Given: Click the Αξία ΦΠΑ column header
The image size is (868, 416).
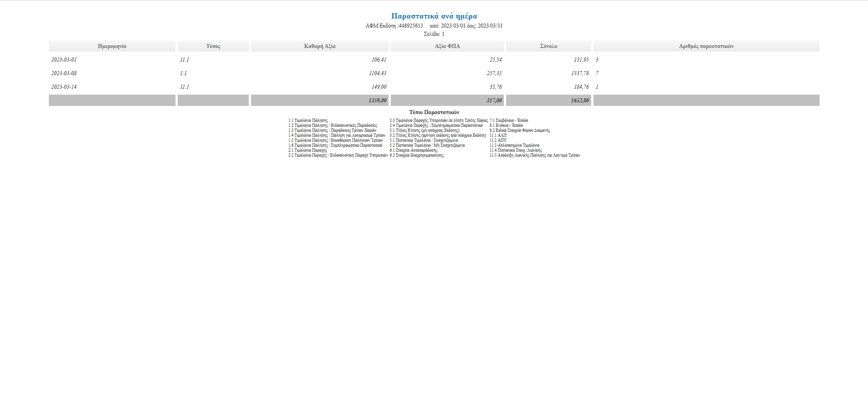Looking at the screenshot, I should pos(446,46).
